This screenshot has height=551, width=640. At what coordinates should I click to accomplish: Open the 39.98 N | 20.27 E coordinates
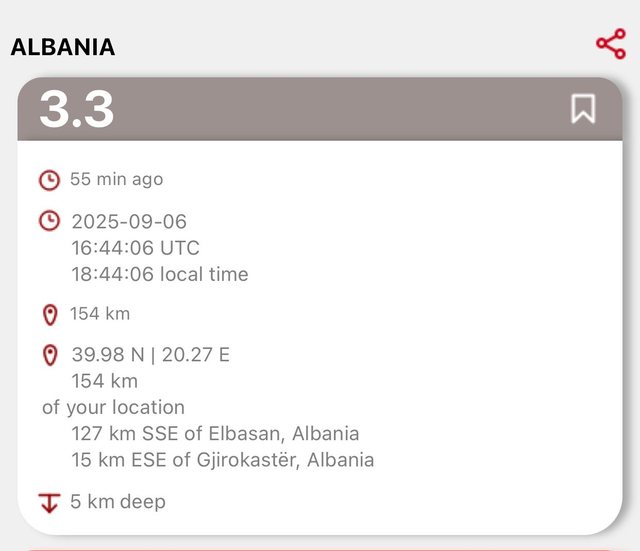point(151,354)
